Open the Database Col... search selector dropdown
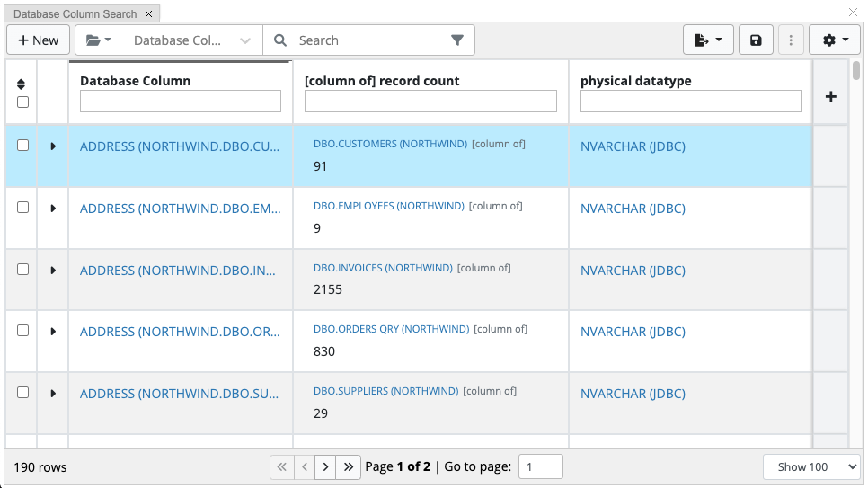This screenshot has height=488, width=868. 191,40
